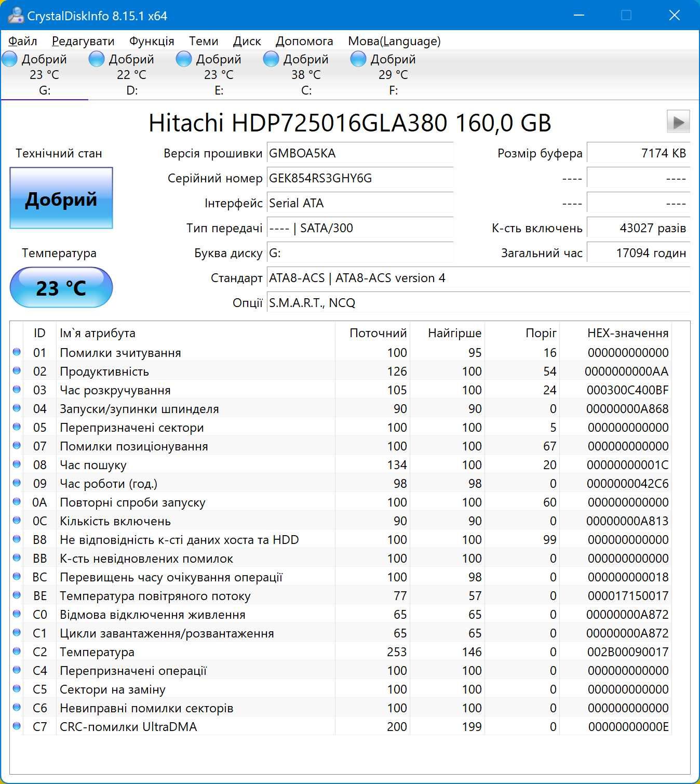Click the status dot for attribute 03
The height and width of the screenshot is (784, 700).
pyautogui.click(x=17, y=389)
